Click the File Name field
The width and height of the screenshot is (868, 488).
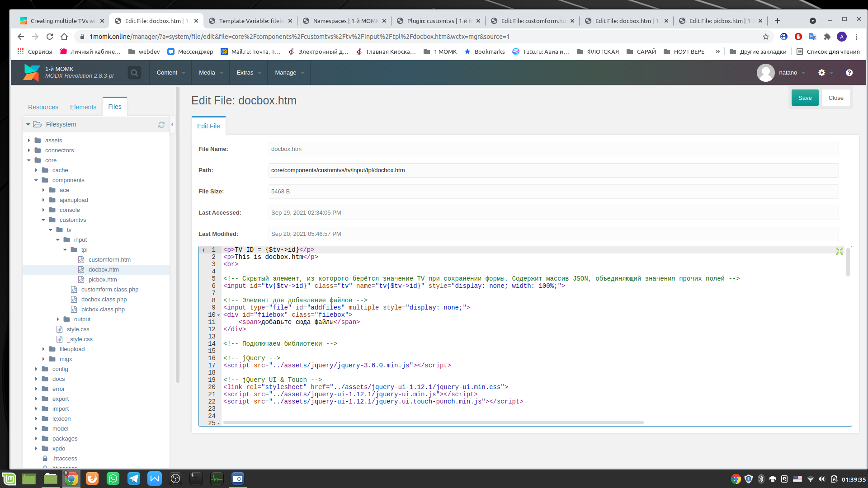click(x=553, y=149)
